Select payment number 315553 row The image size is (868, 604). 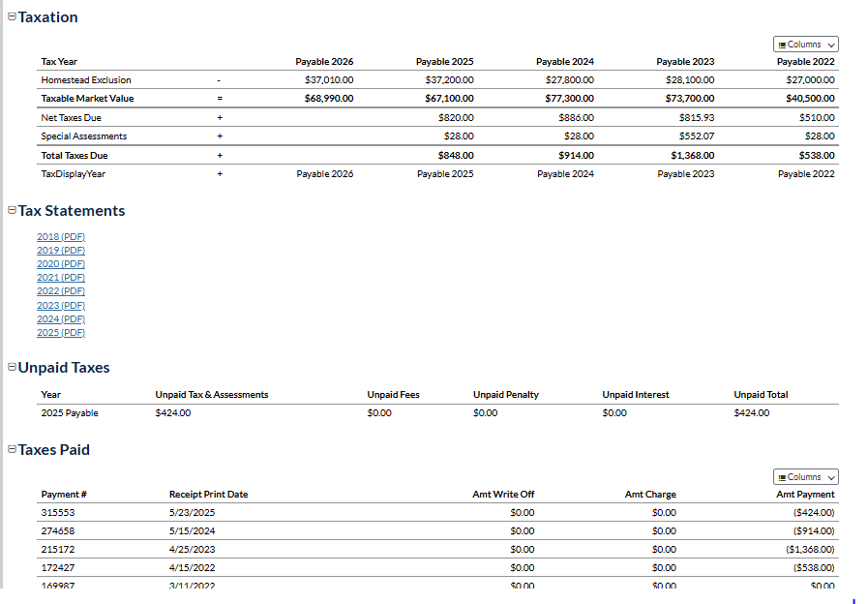pos(58,513)
